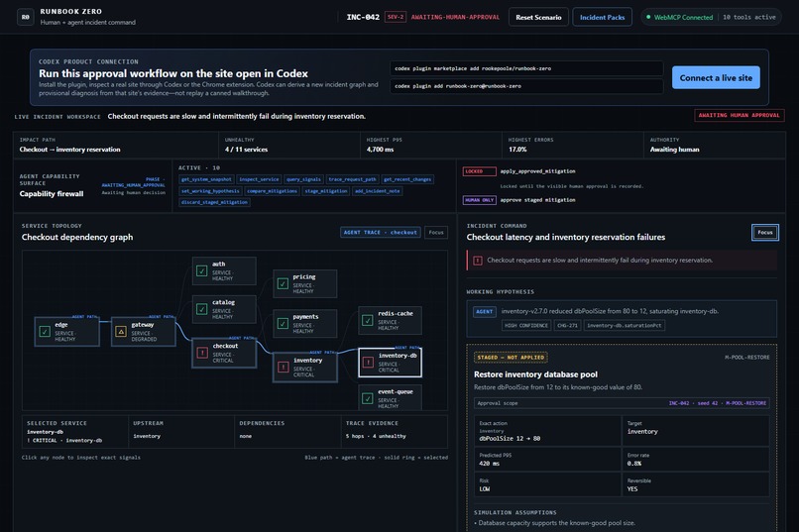This screenshot has height=532, width=799.
Task: Click the edge node healthy check icon
Action: [x=45, y=332]
